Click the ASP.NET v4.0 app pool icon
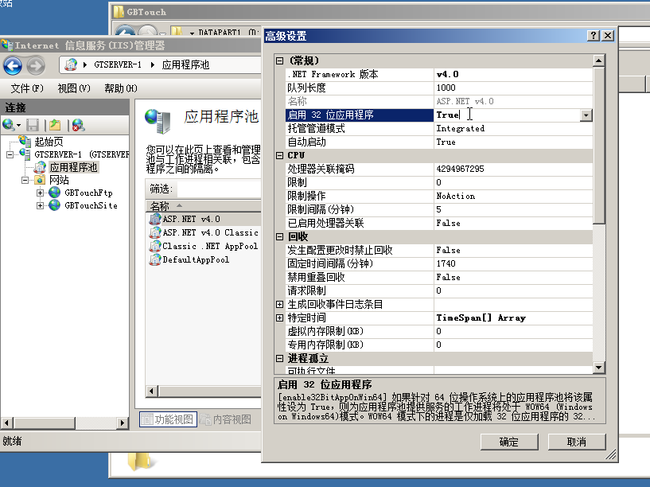This screenshot has height=487, width=650. click(x=155, y=219)
